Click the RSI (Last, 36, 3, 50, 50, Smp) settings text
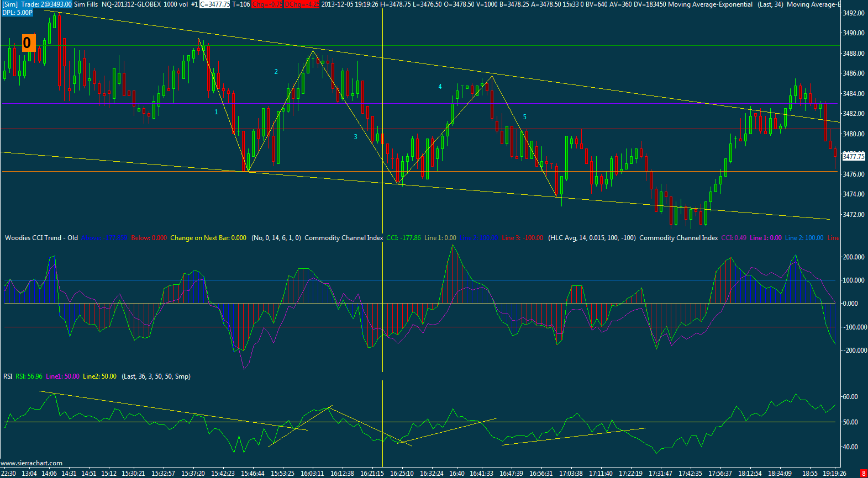 [x=156, y=376]
